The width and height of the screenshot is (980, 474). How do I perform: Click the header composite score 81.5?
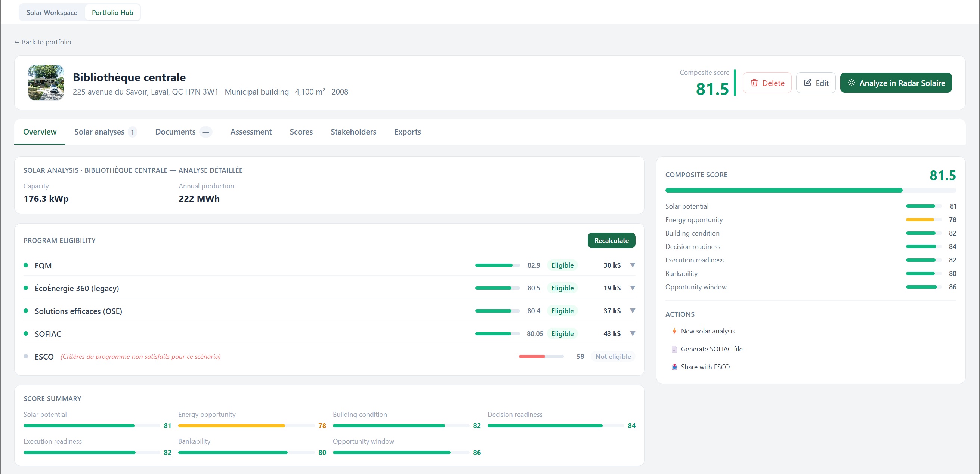coord(712,89)
